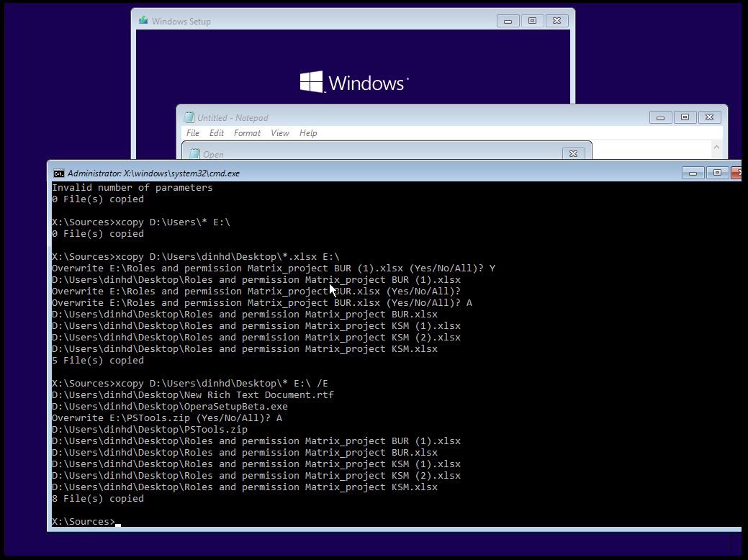This screenshot has height=560, width=748.
Task: Close the Notepad window
Action: click(709, 117)
